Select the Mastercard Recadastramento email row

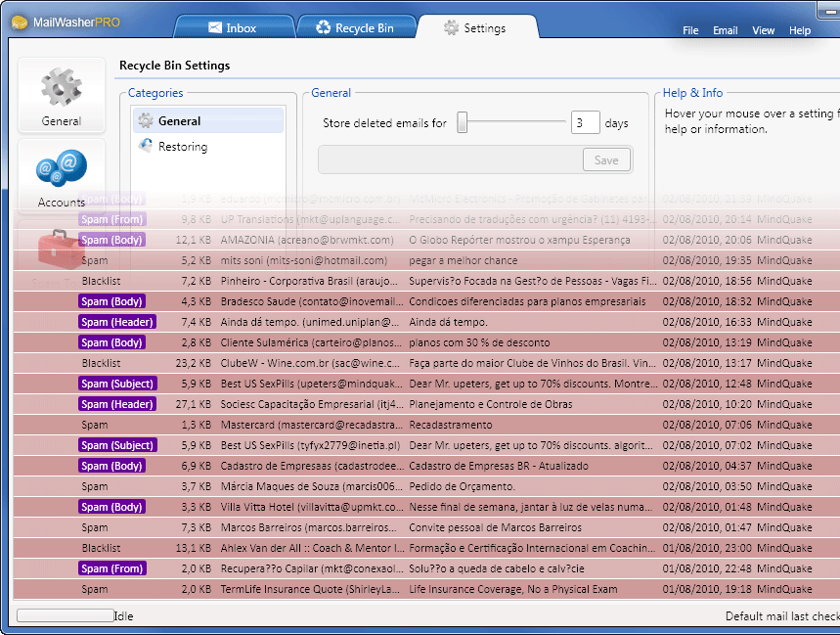pos(426,425)
